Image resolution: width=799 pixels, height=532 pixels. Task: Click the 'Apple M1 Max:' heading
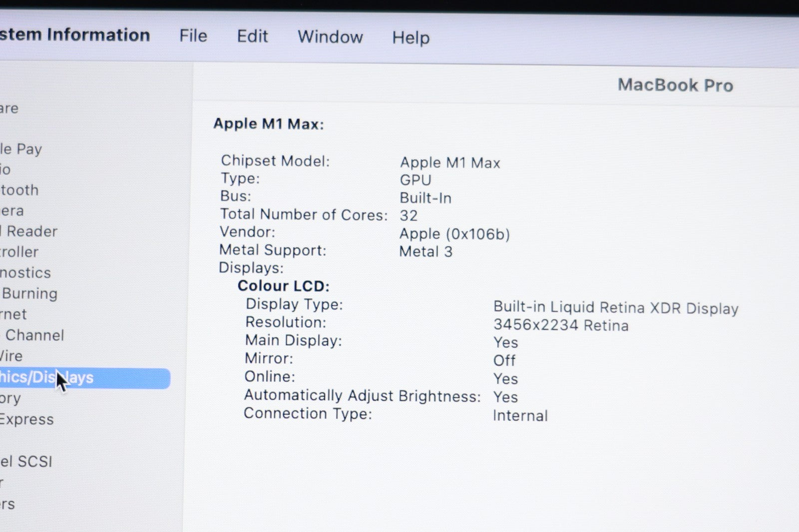(x=269, y=124)
